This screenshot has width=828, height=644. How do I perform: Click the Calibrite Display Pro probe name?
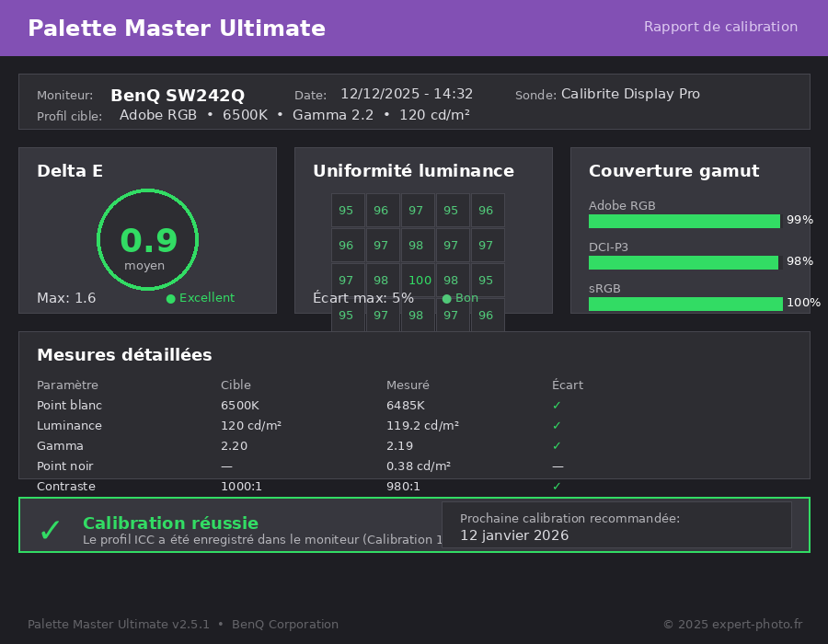click(630, 94)
